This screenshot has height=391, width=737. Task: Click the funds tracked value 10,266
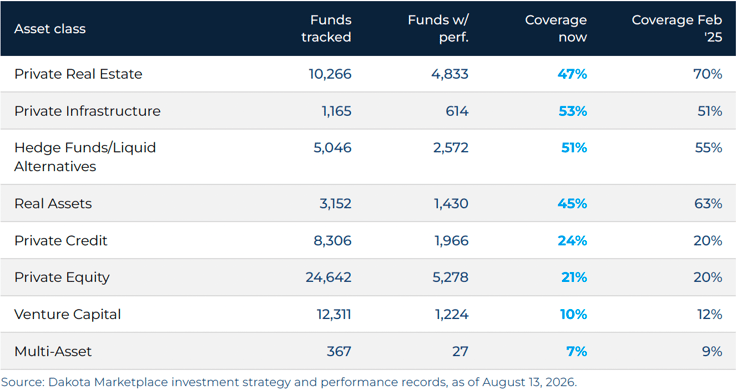tap(330, 74)
